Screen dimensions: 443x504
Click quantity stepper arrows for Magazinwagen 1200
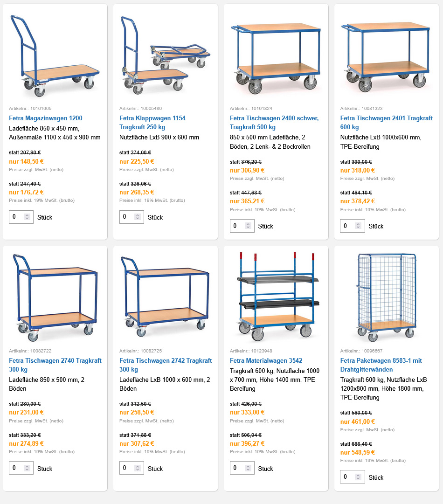click(x=27, y=217)
